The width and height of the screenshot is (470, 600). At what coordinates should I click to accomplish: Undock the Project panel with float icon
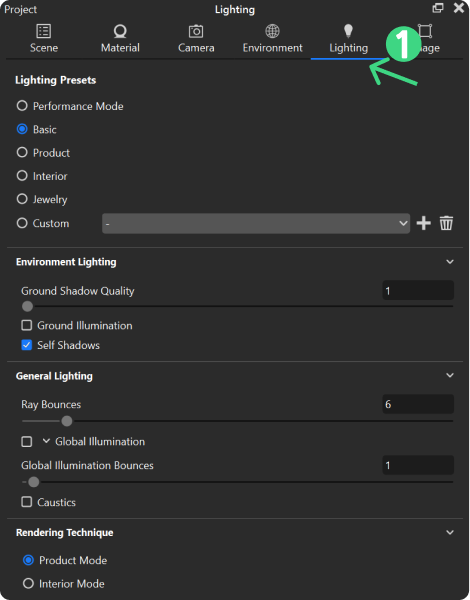coord(438,8)
